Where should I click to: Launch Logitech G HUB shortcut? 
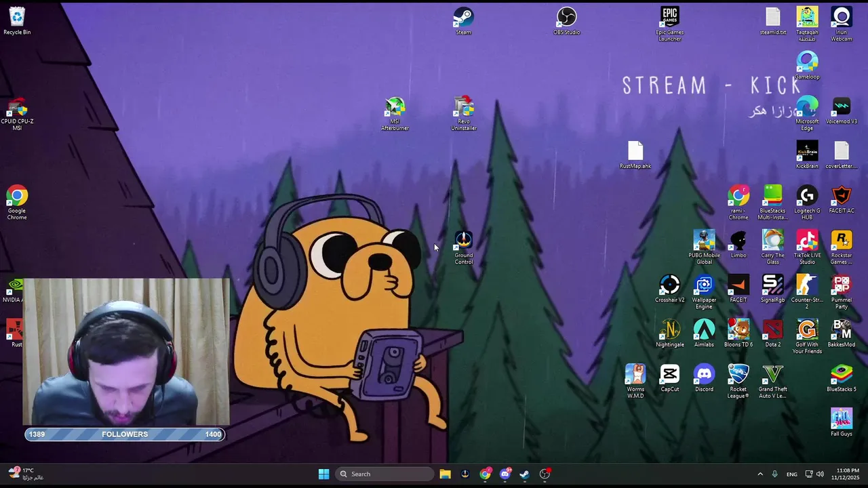point(807,203)
